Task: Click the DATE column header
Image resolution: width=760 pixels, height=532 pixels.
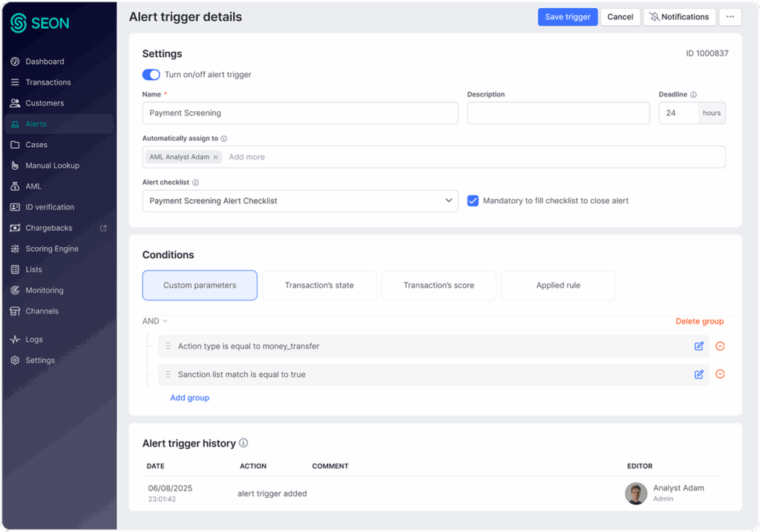Action: pyautogui.click(x=156, y=466)
